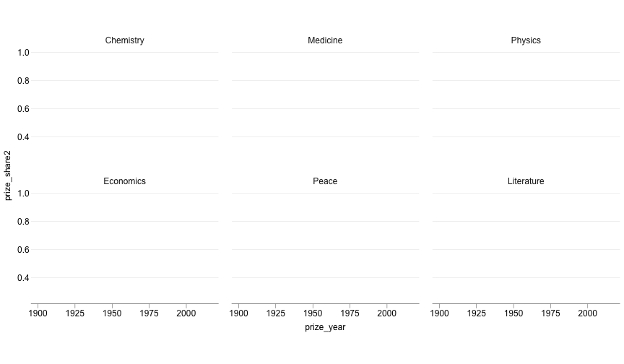Screen dimensions: 624x364
Task: Click the 1950 tick under Economics panel
Action: point(112,313)
